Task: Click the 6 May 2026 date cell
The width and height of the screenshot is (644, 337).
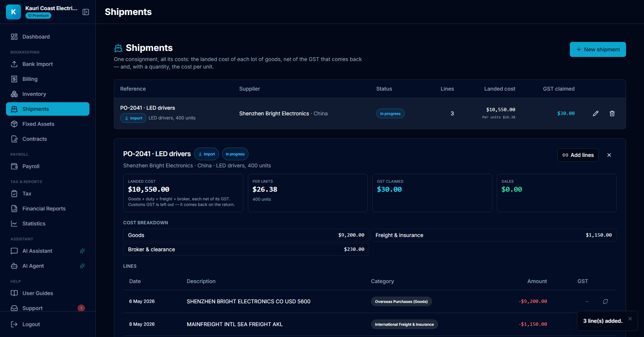Action: click(x=142, y=301)
